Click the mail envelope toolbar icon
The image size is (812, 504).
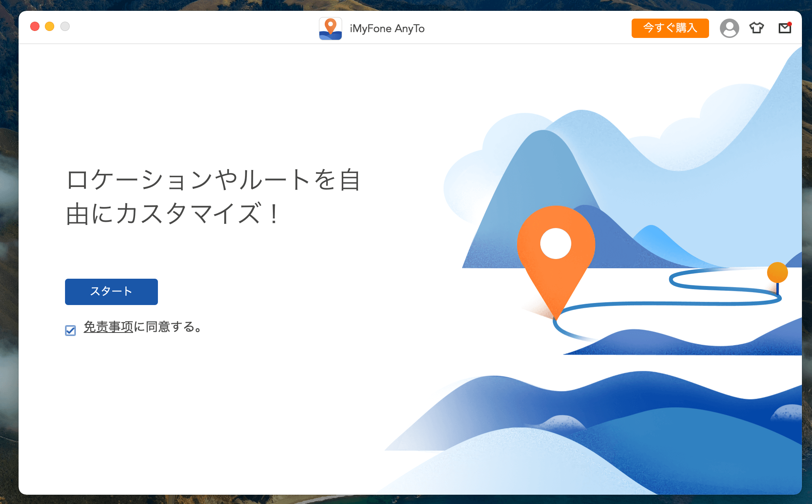pos(785,27)
